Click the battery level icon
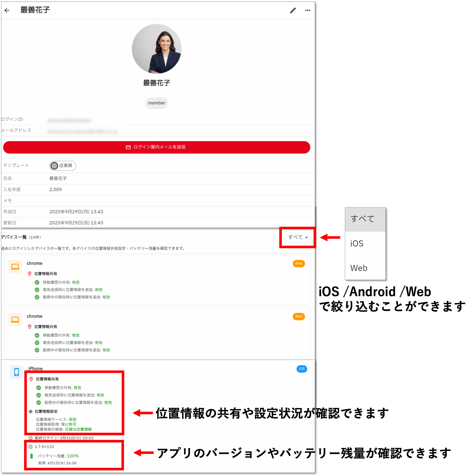This screenshot has width=474, height=476. point(32,456)
